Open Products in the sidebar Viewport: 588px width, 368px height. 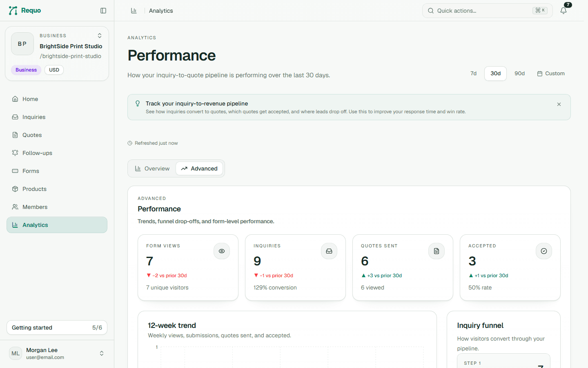click(57, 189)
